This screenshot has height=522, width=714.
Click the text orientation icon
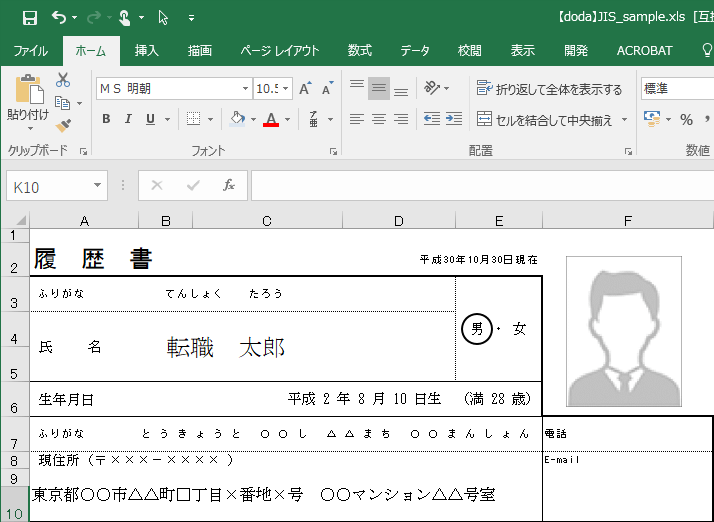coord(432,87)
